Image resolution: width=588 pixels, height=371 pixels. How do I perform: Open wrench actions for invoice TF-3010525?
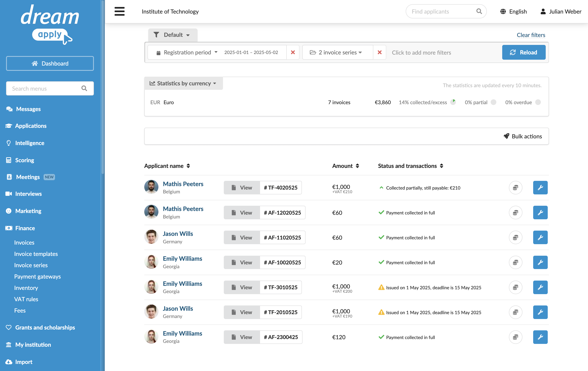tap(540, 287)
